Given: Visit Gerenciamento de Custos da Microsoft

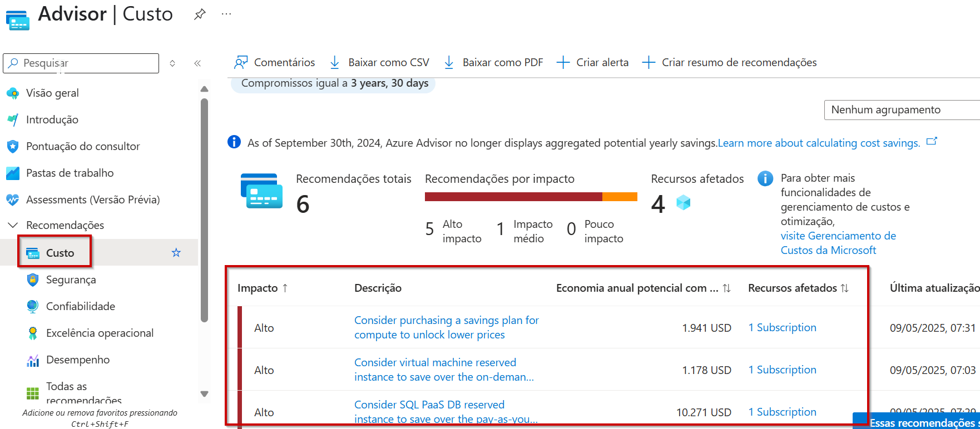Looking at the screenshot, I should pos(838,243).
